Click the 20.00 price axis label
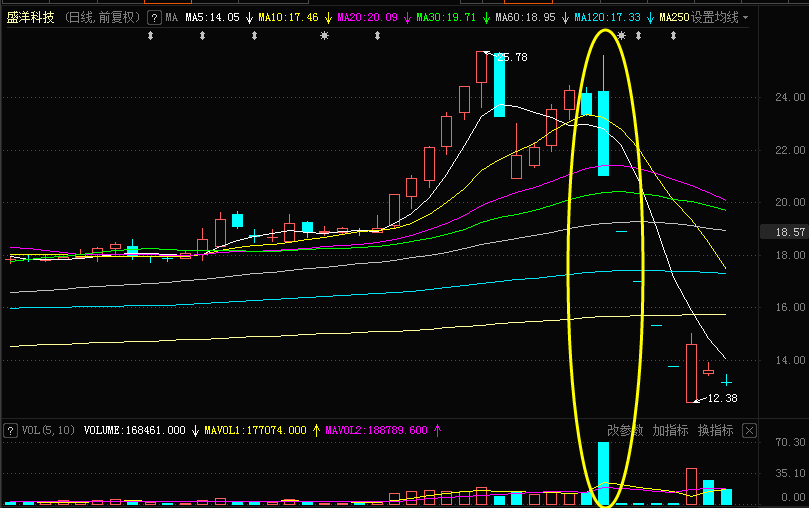809x508 pixels. coord(790,202)
